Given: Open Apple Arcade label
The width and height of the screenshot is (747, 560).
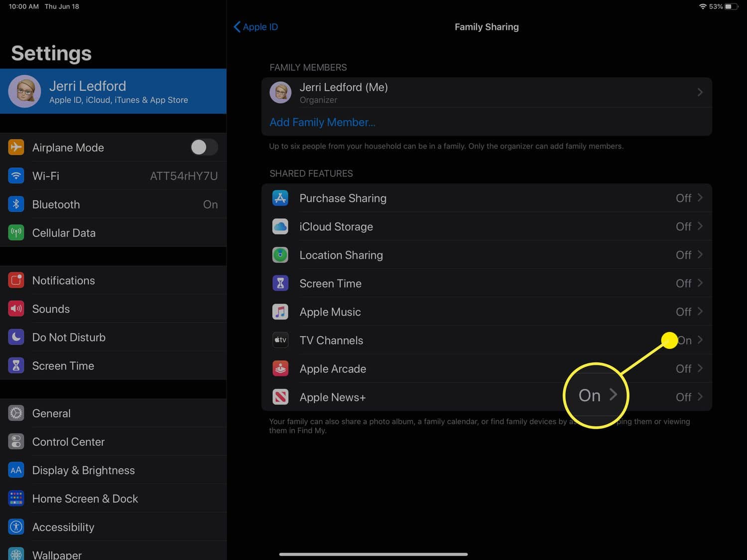Looking at the screenshot, I should pyautogui.click(x=333, y=369).
